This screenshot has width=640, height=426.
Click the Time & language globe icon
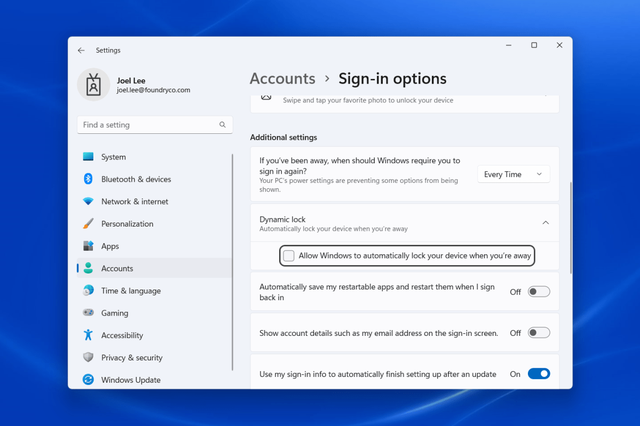pos(88,290)
